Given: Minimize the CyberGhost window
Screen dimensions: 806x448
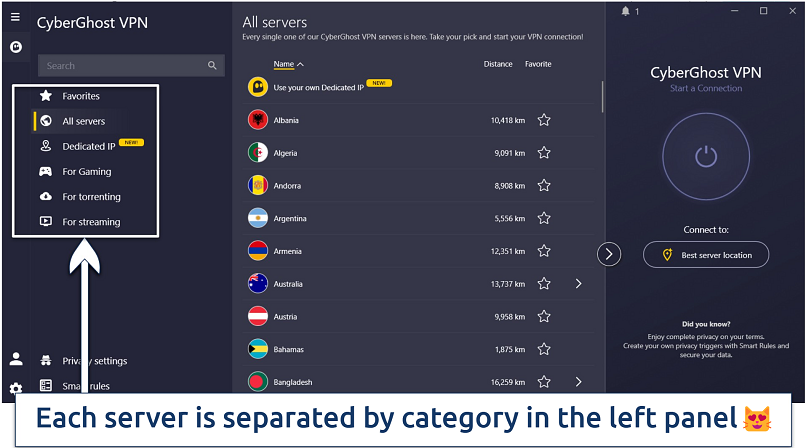Looking at the screenshot, I should 735,11.
